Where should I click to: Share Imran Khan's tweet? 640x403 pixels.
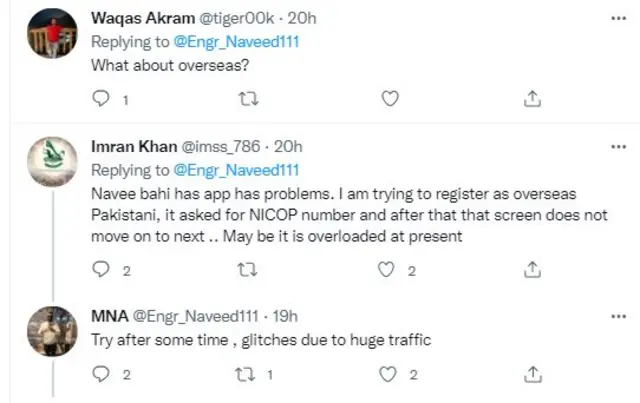[534, 270]
